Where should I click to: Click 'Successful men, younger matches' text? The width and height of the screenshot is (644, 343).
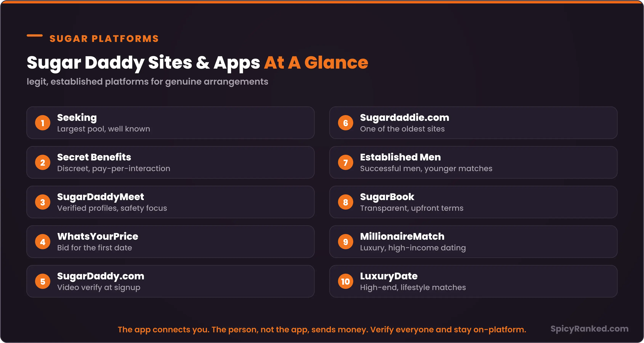coord(426,169)
